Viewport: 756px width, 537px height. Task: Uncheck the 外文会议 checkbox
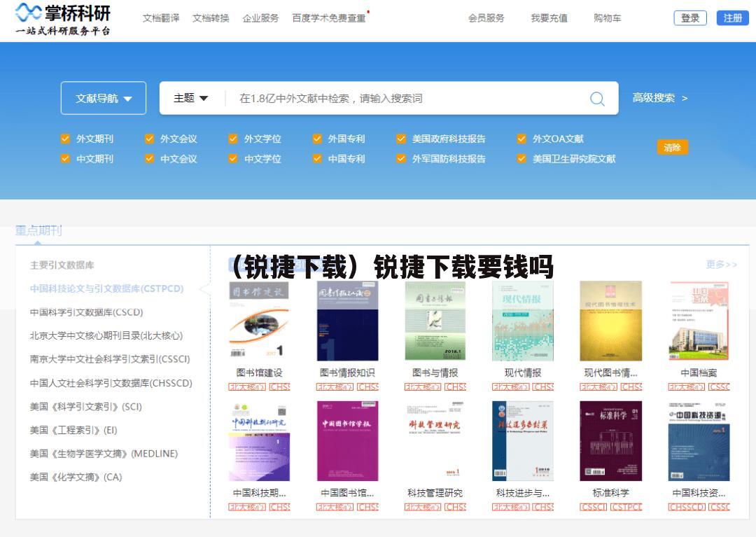coord(150,139)
